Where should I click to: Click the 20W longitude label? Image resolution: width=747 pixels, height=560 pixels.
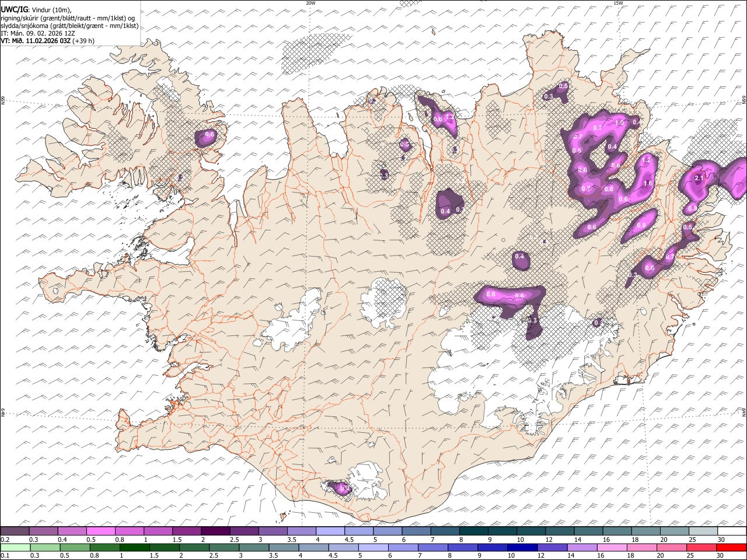pyautogui.click(x=310, y=3)
